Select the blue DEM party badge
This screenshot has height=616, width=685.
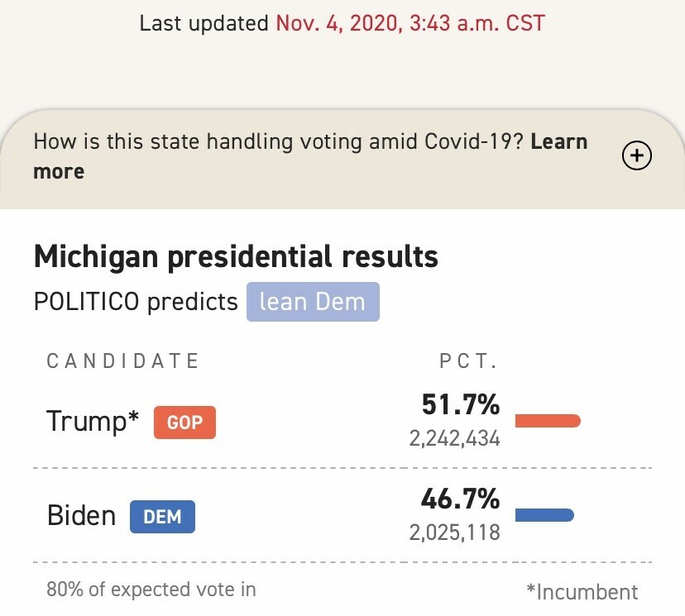click(162, 516)
